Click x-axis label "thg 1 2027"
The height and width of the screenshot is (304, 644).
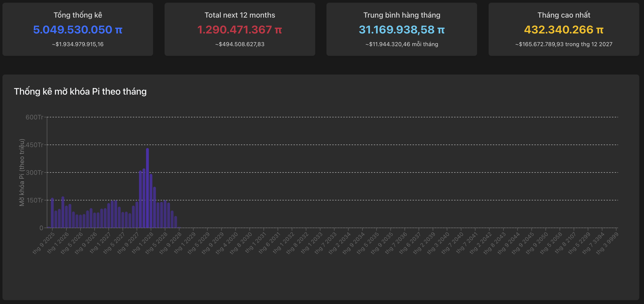100,243
